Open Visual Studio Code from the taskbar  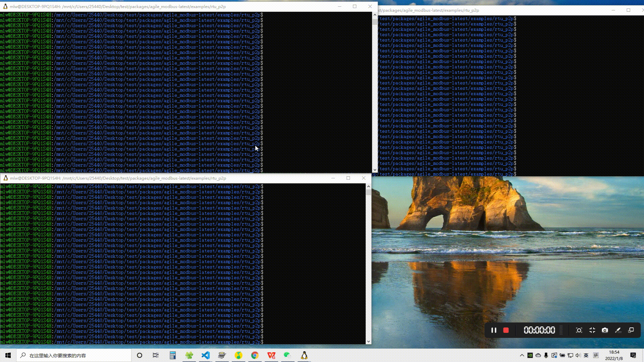coord(206,355)
